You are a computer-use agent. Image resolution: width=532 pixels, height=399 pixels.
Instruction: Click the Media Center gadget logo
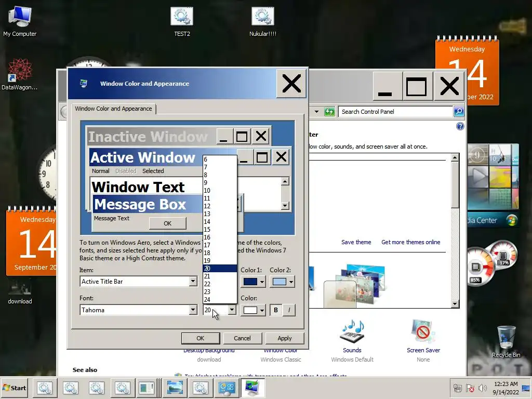click(x=512, y=220)
